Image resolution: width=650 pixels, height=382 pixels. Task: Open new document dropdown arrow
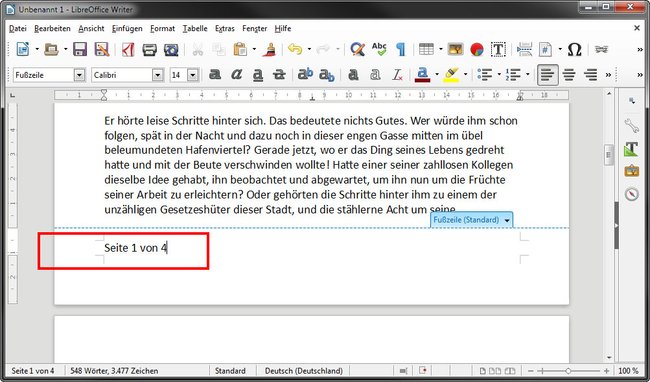(37, 49)
